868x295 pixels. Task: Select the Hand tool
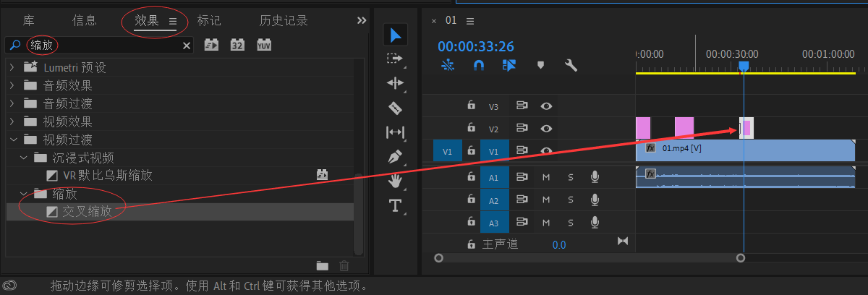[395, 180]
